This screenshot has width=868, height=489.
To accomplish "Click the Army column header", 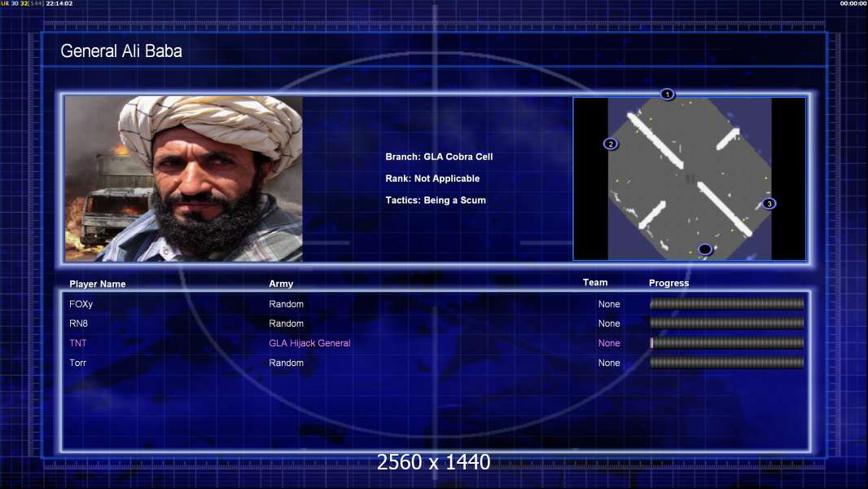I will [281, 284].
